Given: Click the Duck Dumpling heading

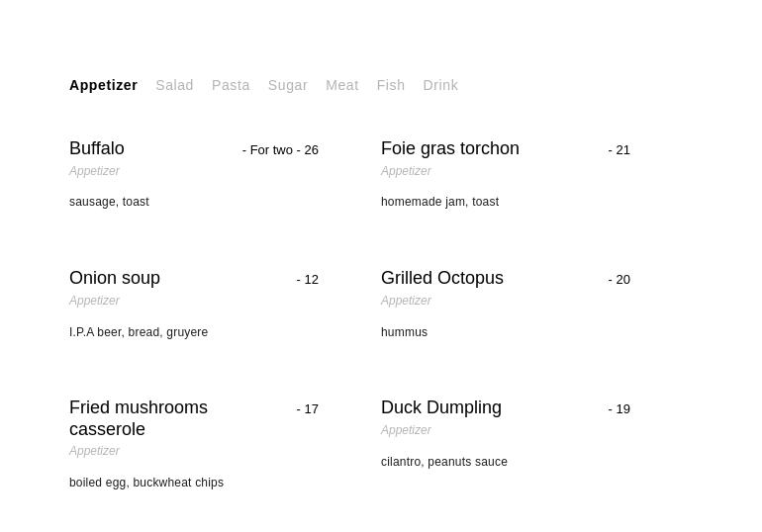Looking at the screenshot, I should tap(440, 407).
